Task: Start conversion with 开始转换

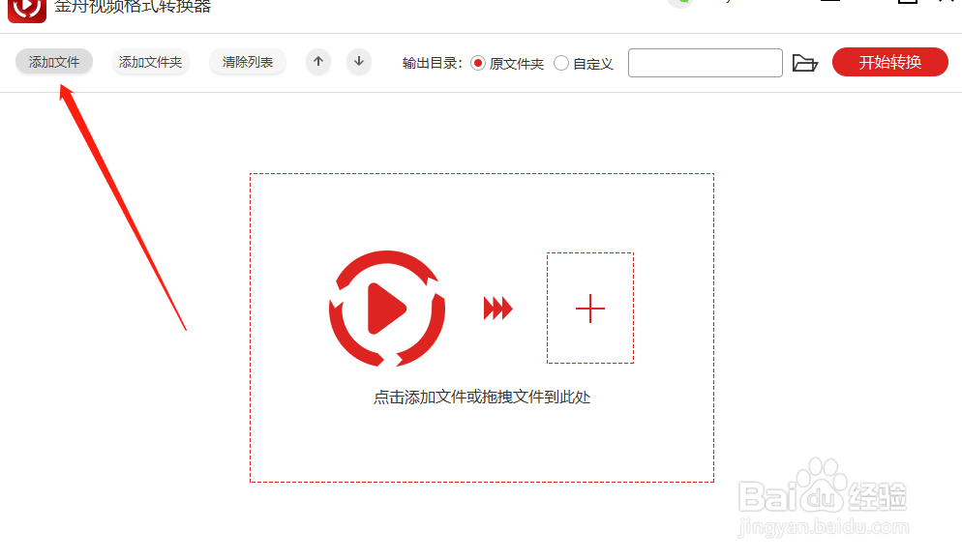Action: [889, 62]
